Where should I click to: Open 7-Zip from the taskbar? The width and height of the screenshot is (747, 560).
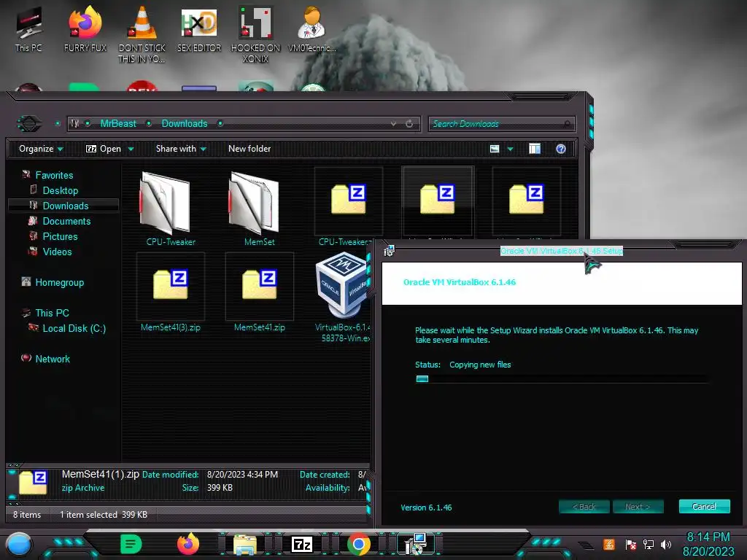point(301,544)
